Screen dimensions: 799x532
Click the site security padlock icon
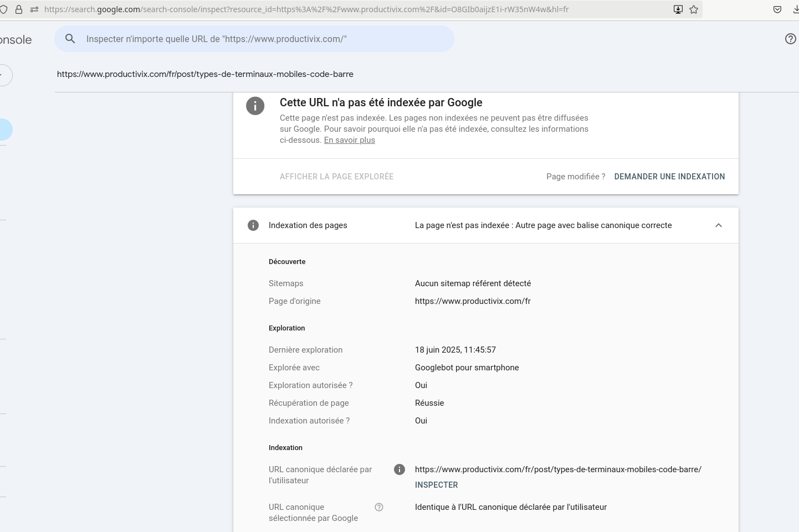pyautogui.click(x=19, y=9)
